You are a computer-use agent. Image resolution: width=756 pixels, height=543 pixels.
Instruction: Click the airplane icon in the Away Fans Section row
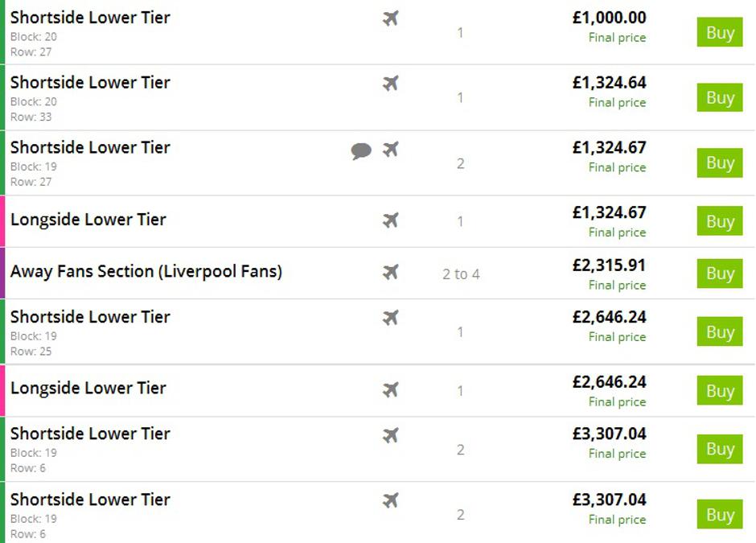point(391,272)
